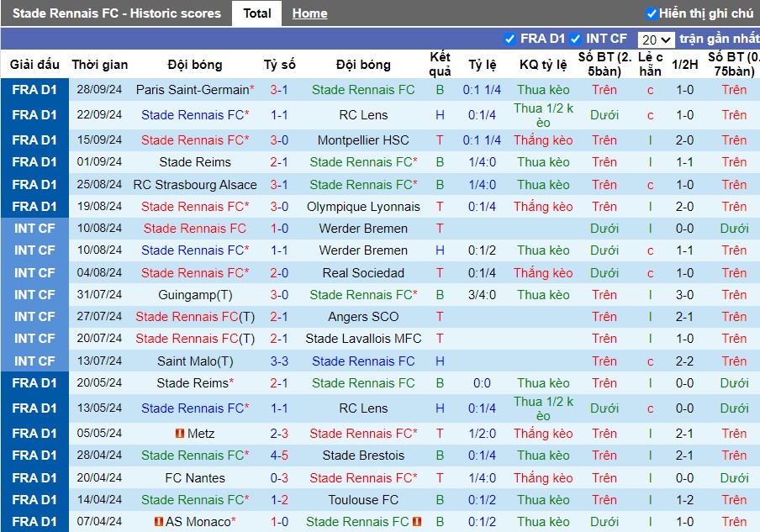Select the date 15/09/24
This screenshot has height=532, width=760.
pos(99,140)
